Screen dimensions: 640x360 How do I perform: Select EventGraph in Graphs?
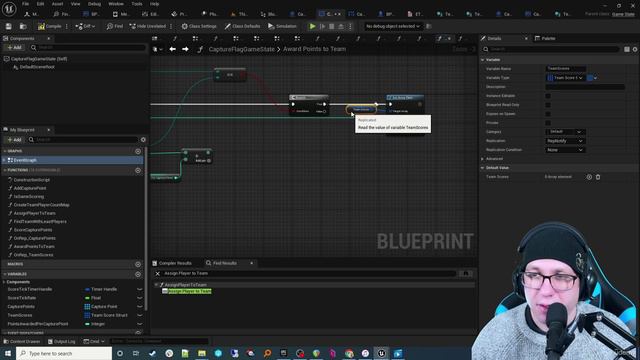coord(25,160)
